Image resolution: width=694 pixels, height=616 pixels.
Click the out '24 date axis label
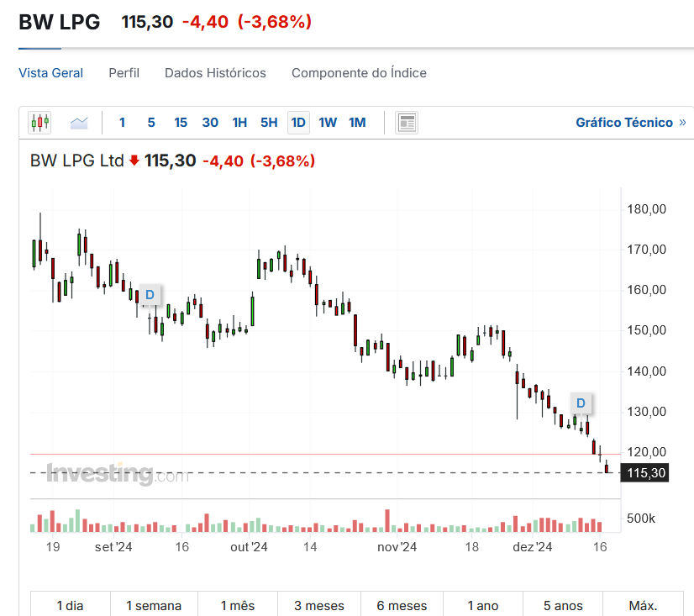coord(249,547)
